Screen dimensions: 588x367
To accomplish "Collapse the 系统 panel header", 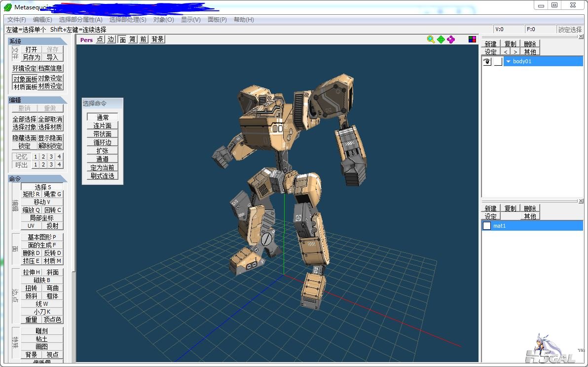I will [37, 41].
